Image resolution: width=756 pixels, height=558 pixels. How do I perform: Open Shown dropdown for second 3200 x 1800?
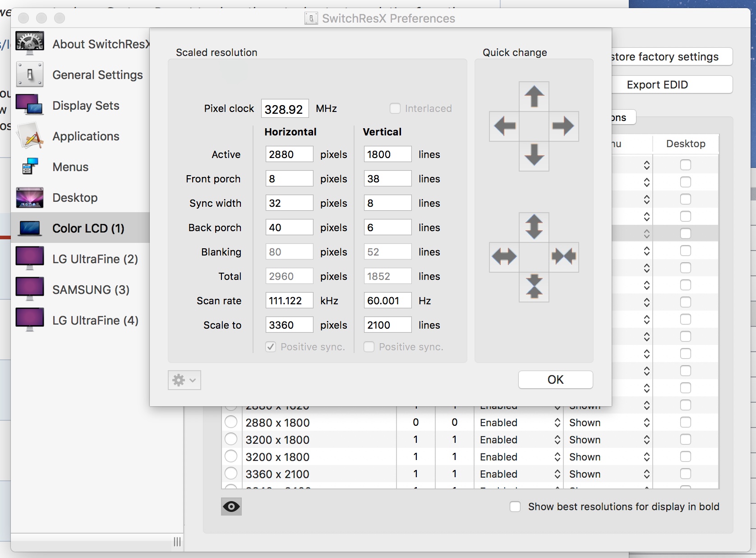coord(609,457)
